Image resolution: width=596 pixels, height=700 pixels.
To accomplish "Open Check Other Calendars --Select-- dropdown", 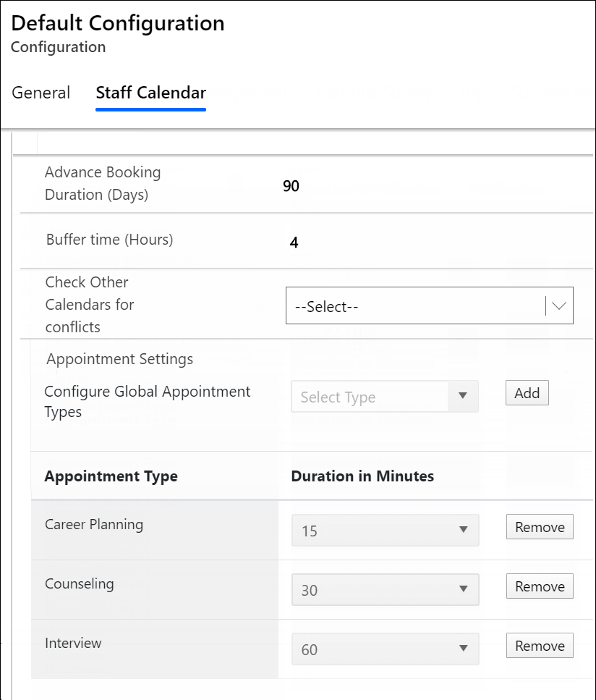I will click(x=416, y=306).
